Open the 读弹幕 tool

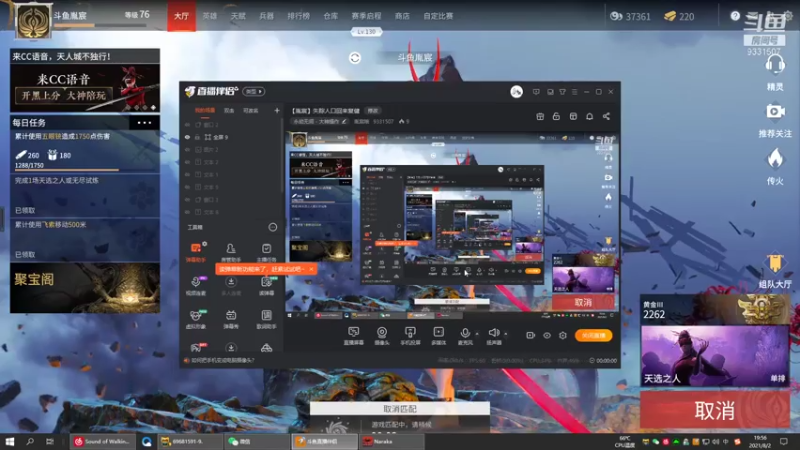click(266, 286)
